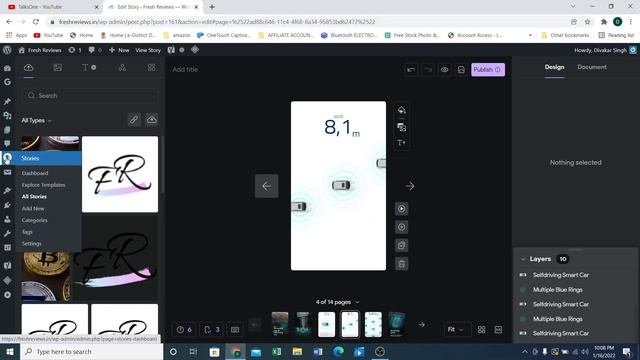Open the Plugins sidebar icon
Screen dimensions: 640x360
[7, 205]
